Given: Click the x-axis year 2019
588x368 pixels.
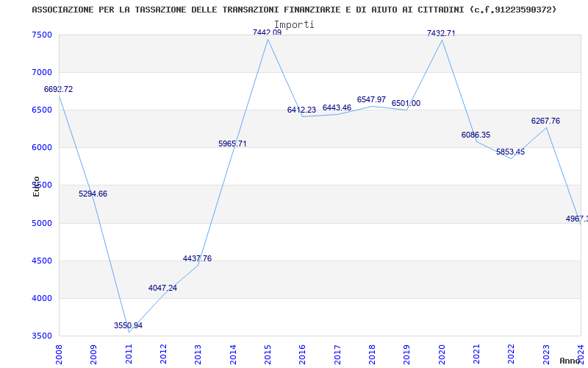Looking at the screenshot, I should [x=407, y=355].
